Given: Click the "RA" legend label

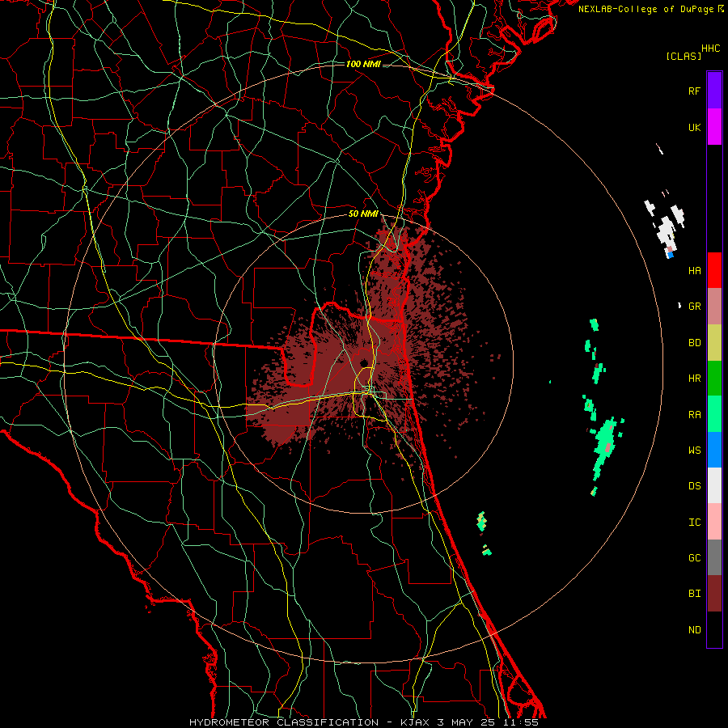Looking at the screenshot, I should coord(694,415).
